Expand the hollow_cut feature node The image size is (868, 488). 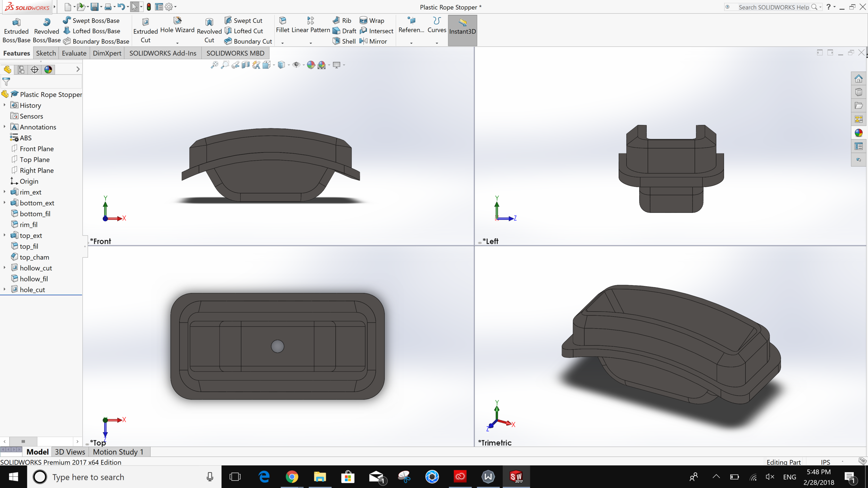5,268
